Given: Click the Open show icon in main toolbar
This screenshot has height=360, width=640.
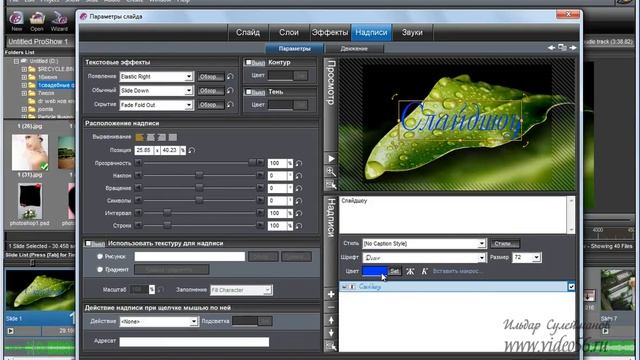Looking at the screenshot, I should pos(37,20).
